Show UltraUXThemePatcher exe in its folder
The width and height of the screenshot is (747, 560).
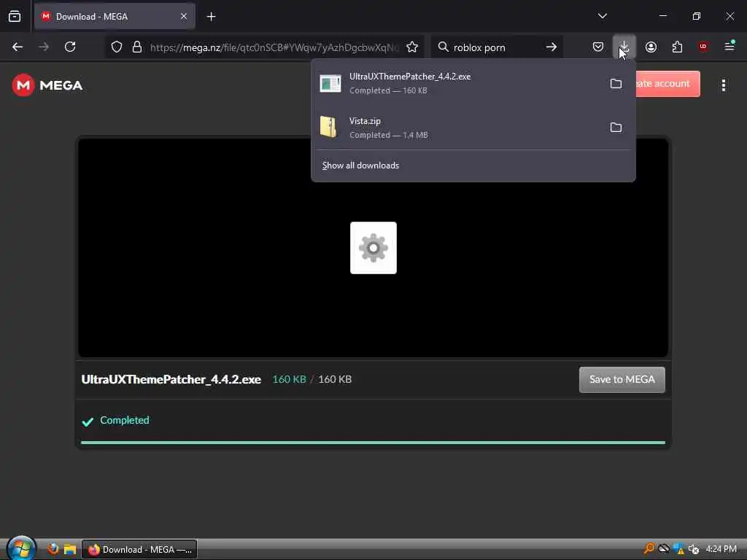coord(616,83)
